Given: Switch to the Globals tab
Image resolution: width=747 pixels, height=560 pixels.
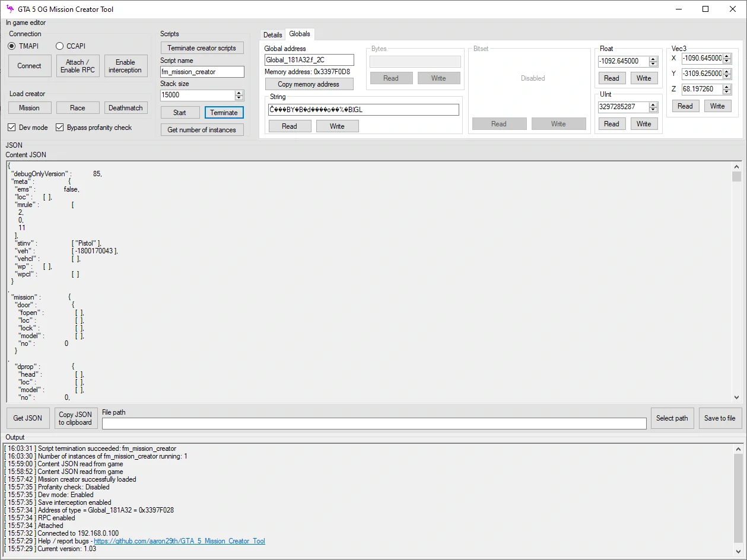Looking at the screenshot, I should point(300,34).
